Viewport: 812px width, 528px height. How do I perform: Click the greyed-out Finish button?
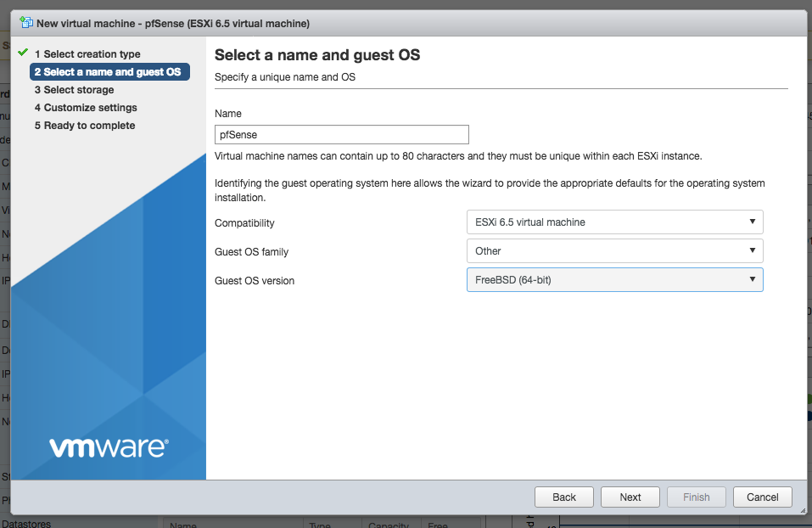[x=696, y=497]
